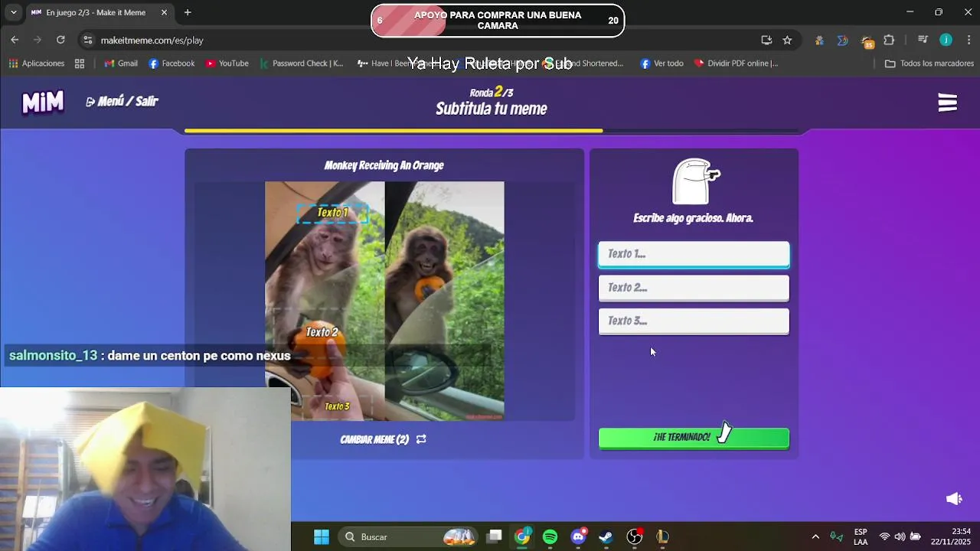Open the volume control in system tray
The image size is (980, 551).
click(x=900, y=536)
